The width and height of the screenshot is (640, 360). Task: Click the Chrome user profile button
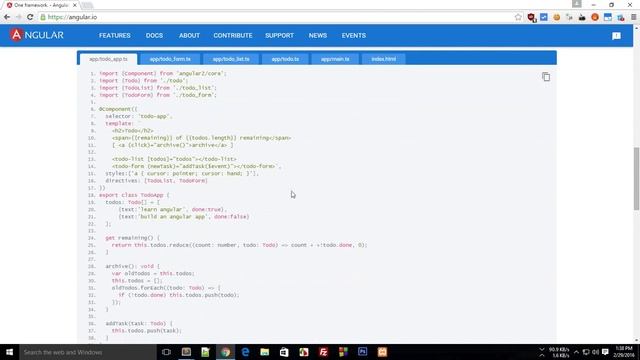(x=576, y=4)
